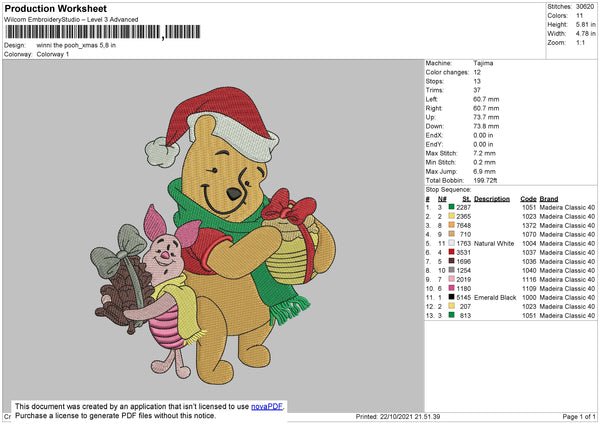Click the Total Bobbin value '199.72ft'
The width and height of the screenshot is (600, 424).
485,180
